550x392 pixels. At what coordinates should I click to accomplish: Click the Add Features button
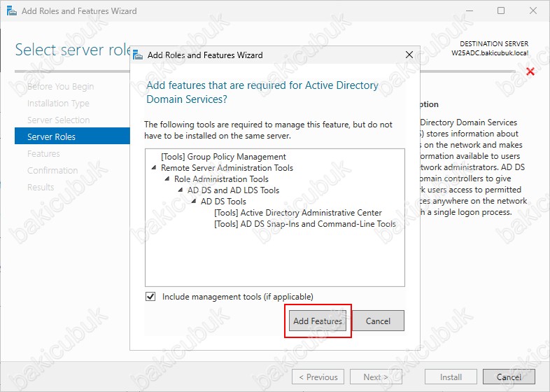point(318,321)
